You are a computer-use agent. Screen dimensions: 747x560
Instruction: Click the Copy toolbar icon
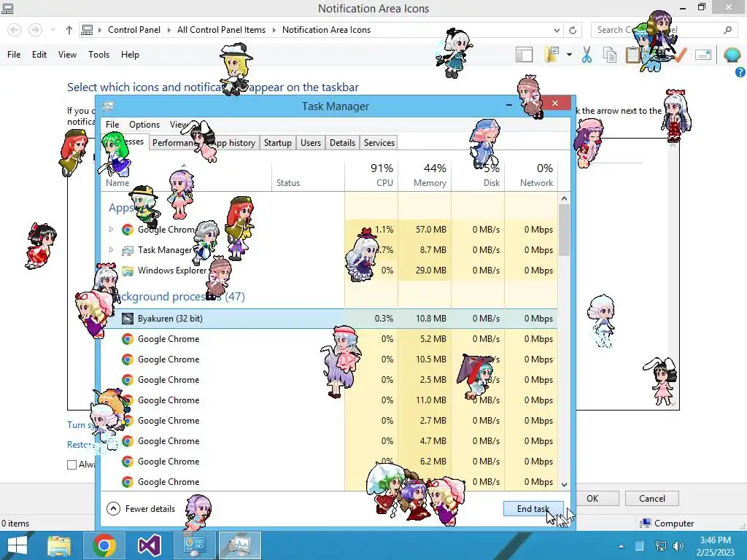[x=610, y=55]
